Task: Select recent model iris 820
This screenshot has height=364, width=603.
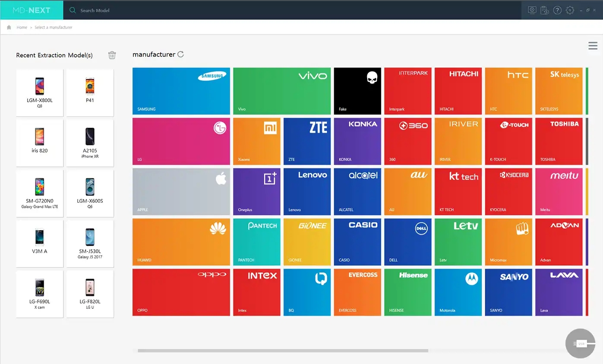Action: click(40, 143)
